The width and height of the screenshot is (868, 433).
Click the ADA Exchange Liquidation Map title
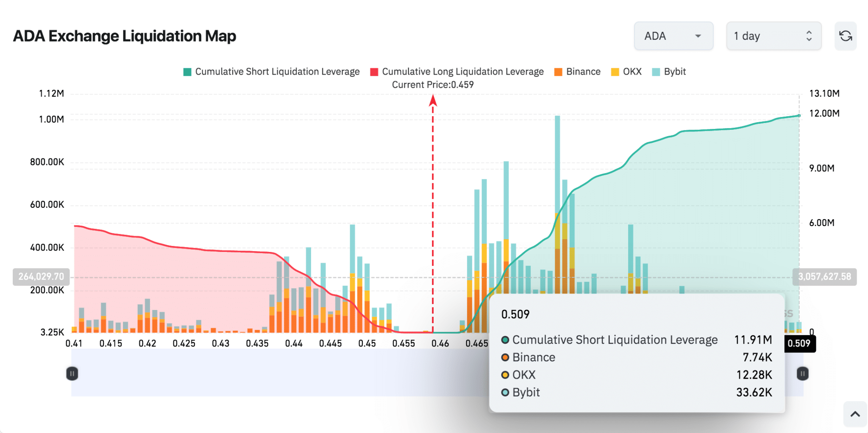pyautogui.click(x=125, y=36)
